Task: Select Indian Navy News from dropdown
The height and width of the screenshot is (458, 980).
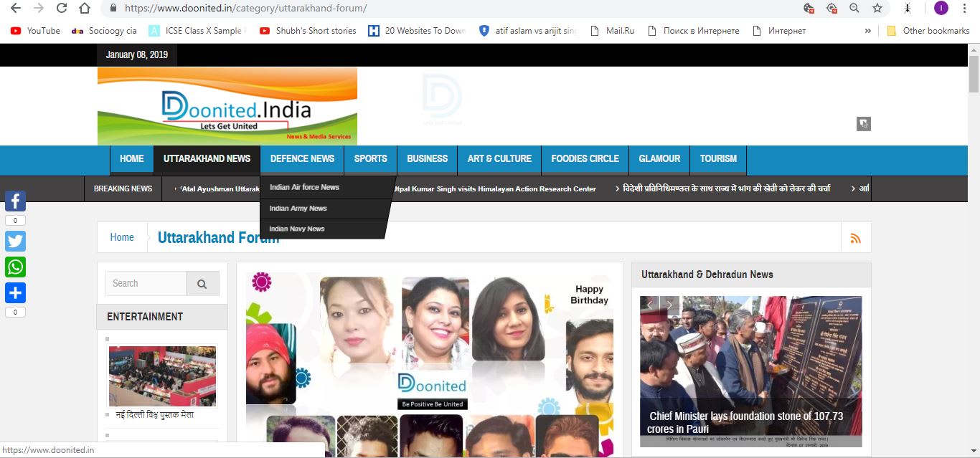Action: [297, 229]
